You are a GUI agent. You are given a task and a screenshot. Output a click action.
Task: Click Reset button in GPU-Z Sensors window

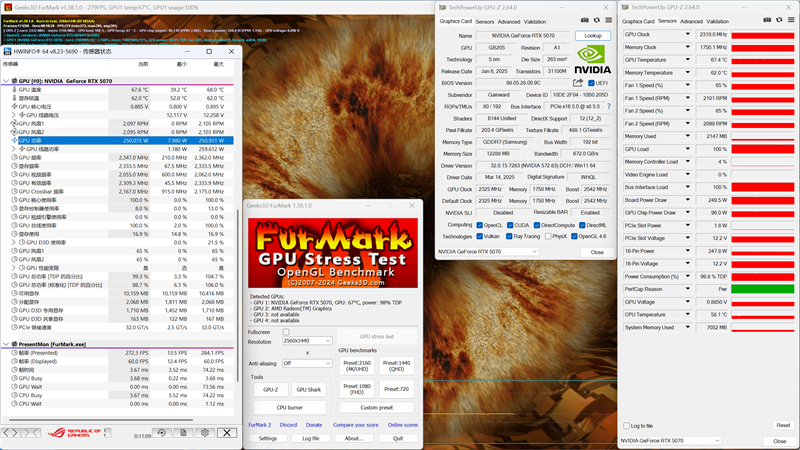[783, 425]
